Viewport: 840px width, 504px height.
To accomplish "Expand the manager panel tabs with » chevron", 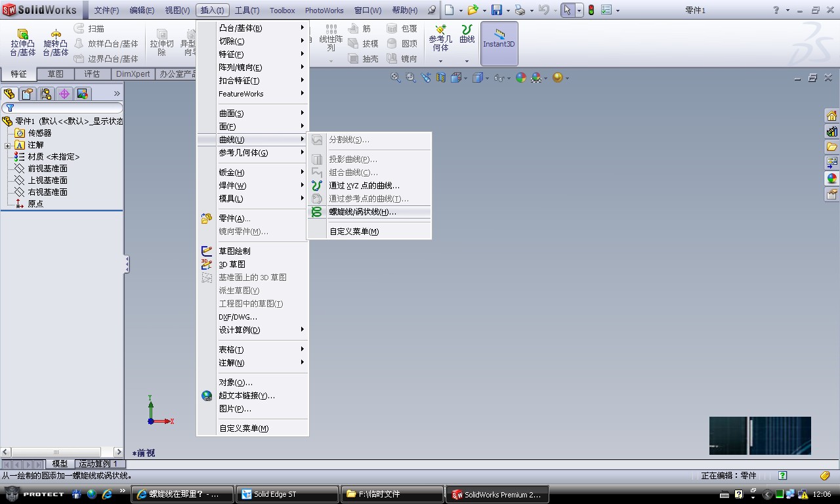I will [x=117, y=94].
